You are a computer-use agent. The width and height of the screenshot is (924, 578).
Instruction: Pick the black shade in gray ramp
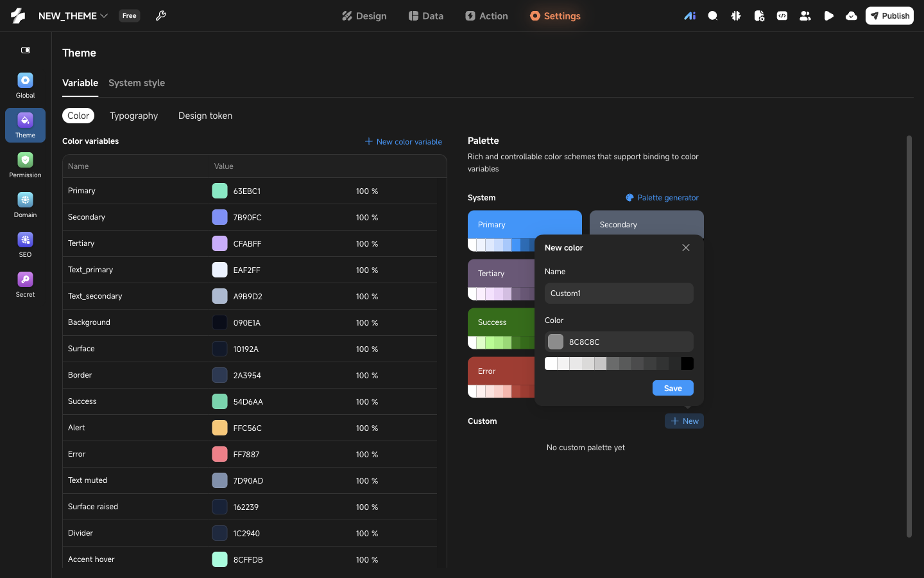687,363
